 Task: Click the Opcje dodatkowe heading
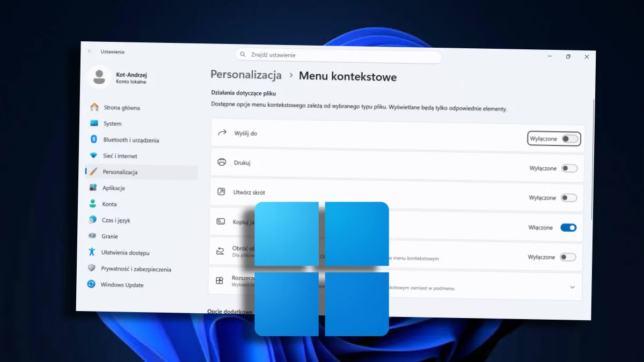pos(230,312)
